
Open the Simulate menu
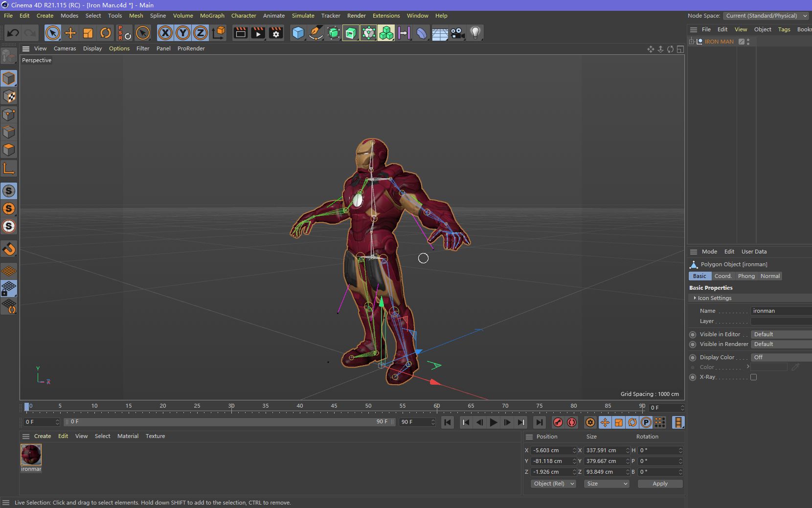(303, 16)
